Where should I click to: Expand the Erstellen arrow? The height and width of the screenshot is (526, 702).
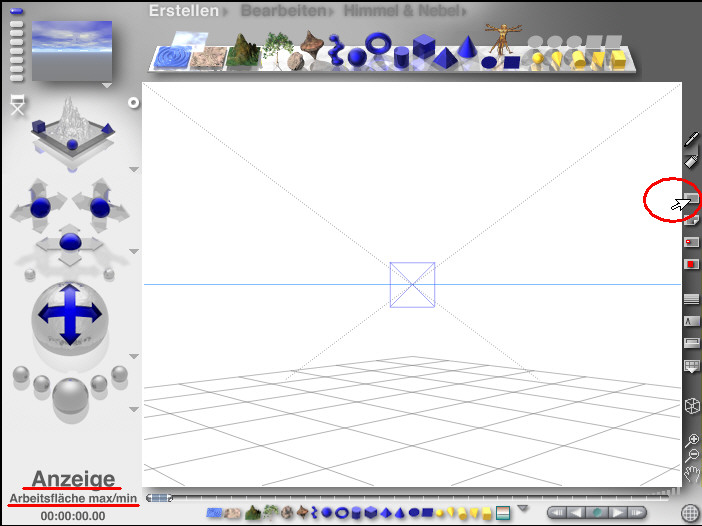click(225, 12)
